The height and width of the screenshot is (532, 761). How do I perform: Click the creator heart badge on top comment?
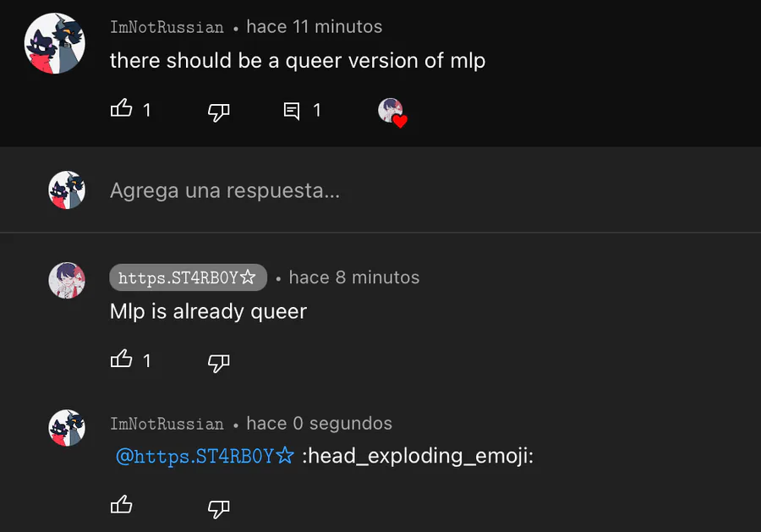pos(392,112)
